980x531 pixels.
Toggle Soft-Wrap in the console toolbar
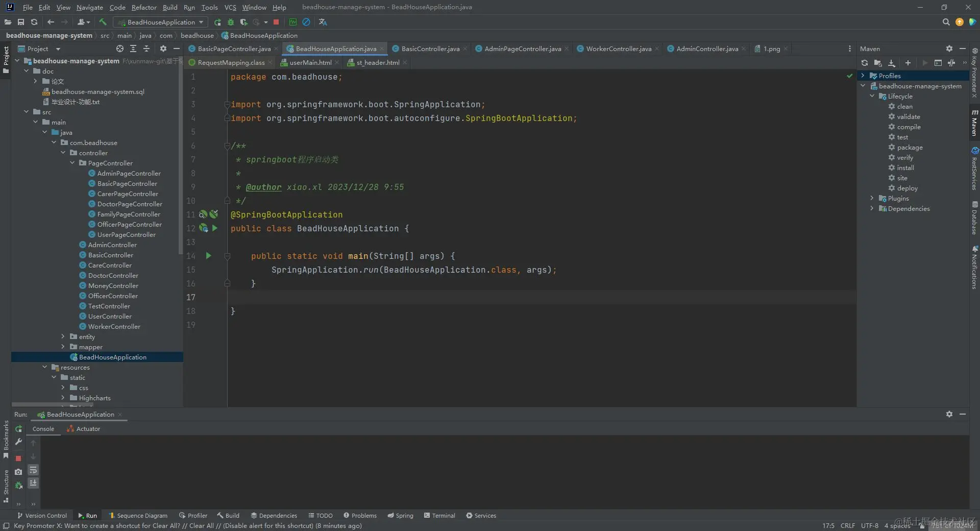[x=33, y=470]
